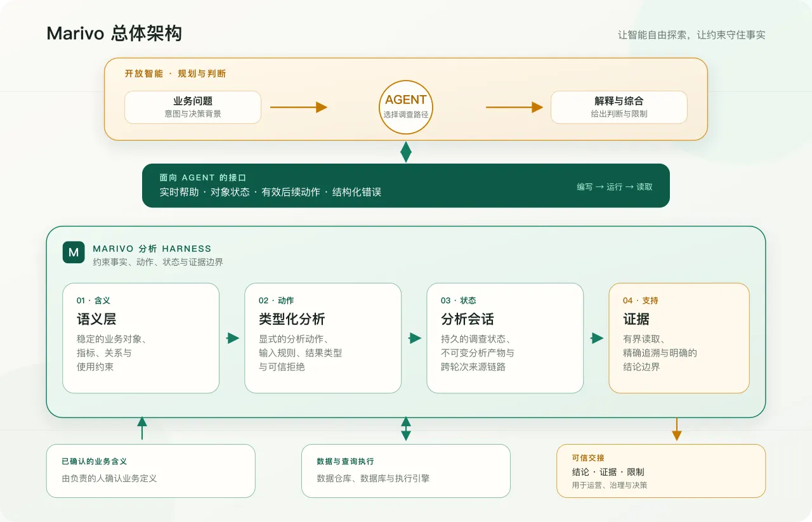Click the text 意图与决策背景
The height and width of the screenshot is (522, 812).
pyautogui.click(x=193, y=114)
